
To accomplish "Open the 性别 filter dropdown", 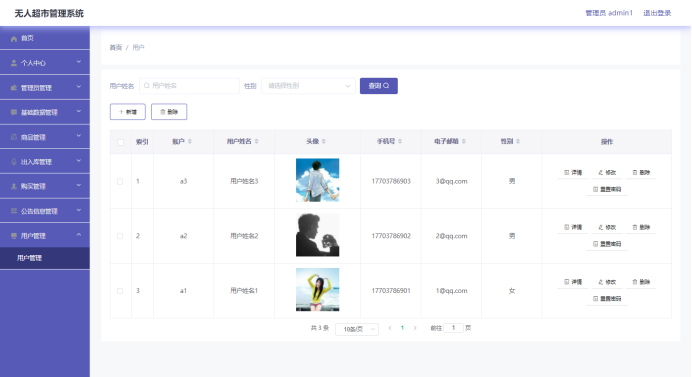I will point(308,86).
